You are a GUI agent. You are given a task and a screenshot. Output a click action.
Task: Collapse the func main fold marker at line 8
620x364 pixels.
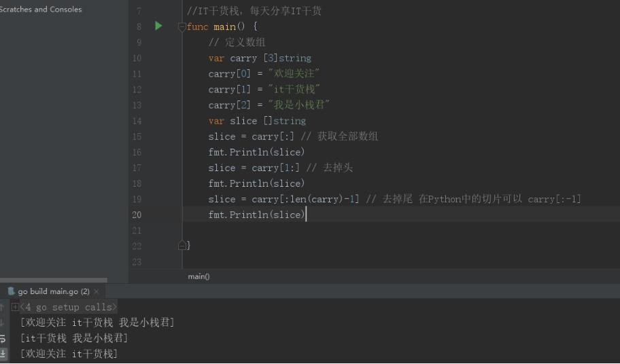[182, 26]
